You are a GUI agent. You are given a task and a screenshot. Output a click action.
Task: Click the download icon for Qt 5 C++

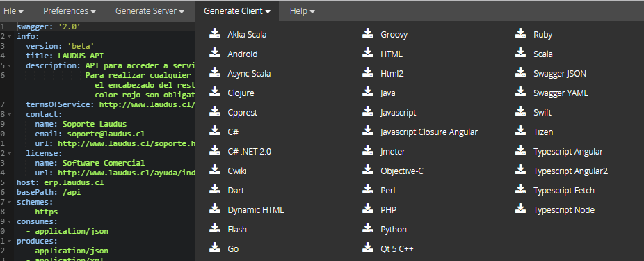click(x=368, y=248)
